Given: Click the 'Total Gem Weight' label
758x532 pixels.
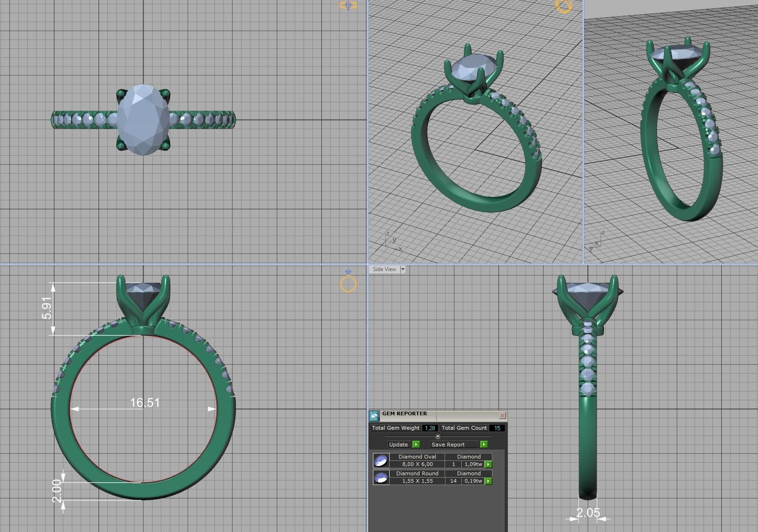Looking at the screenshot, I should (x=396, y=428).
